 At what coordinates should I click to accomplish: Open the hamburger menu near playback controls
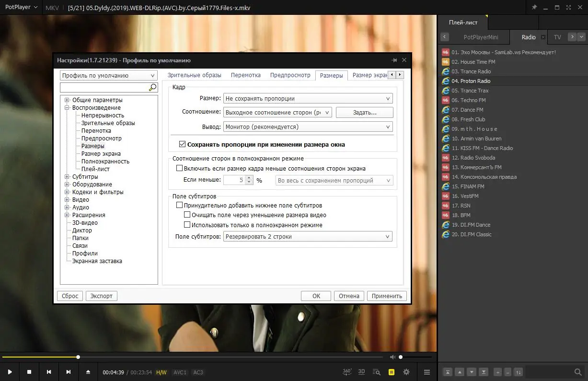pos(427,371)
